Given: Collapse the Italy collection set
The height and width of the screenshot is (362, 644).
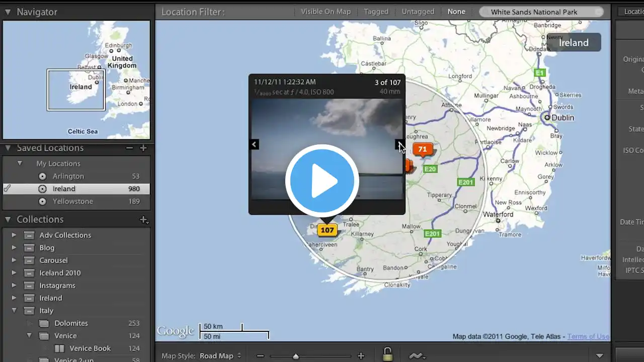Looking at the screenshot, I should 14,311.
